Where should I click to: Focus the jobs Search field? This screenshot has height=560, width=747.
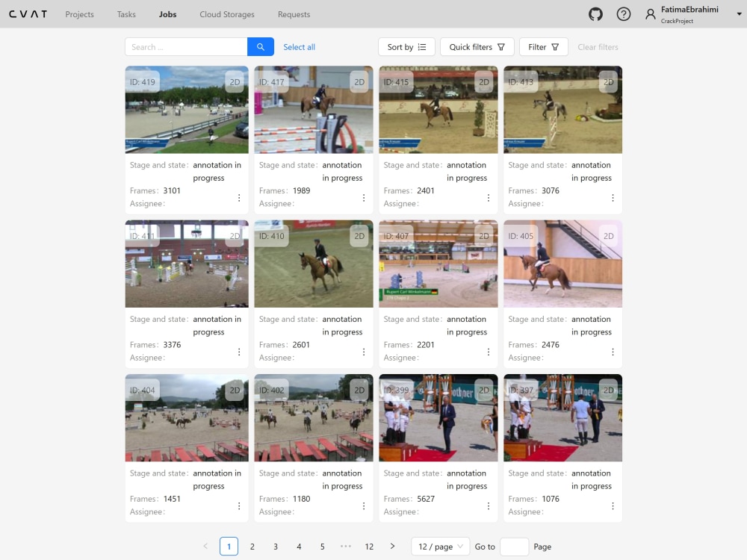tap(186, 46)
